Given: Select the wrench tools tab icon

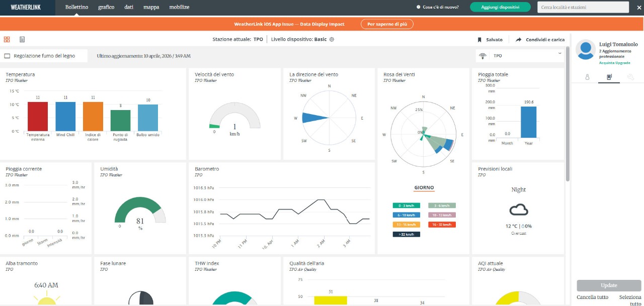Looking at the screenshot, I should click(630, 77).
